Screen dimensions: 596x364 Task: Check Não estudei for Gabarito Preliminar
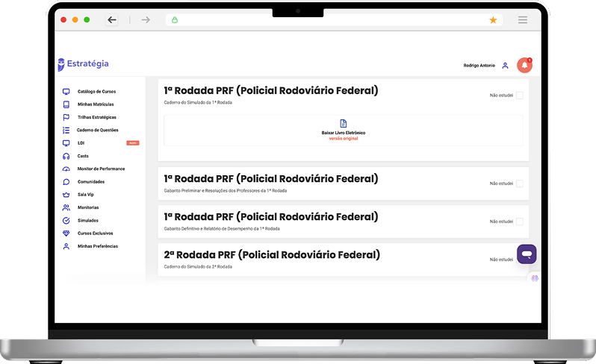click(520, 183)
